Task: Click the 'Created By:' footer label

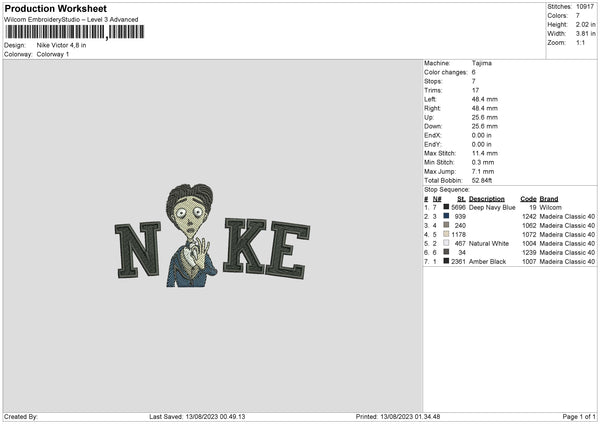Action: (21, 417)
